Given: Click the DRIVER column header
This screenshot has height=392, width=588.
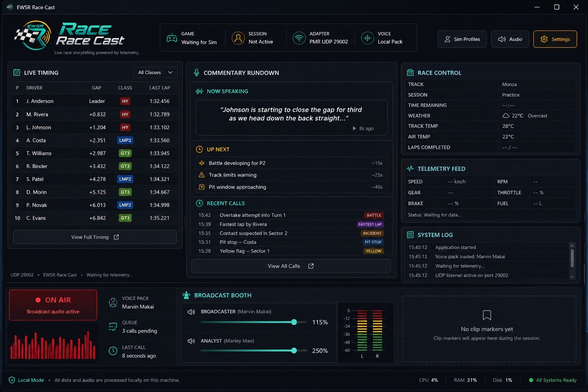Looking at the screenshot, I should coord(34,88).
